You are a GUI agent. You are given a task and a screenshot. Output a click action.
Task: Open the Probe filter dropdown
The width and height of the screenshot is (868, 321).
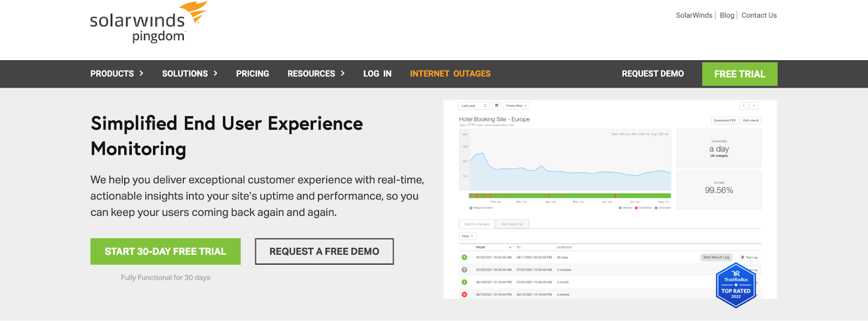click(x=516, y=106)
